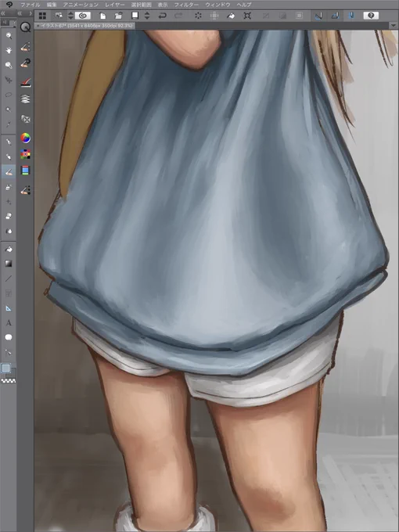Select the Figure line tool
Image resolution: width=399 pixels, height=532 pixels.
(9, 279)
